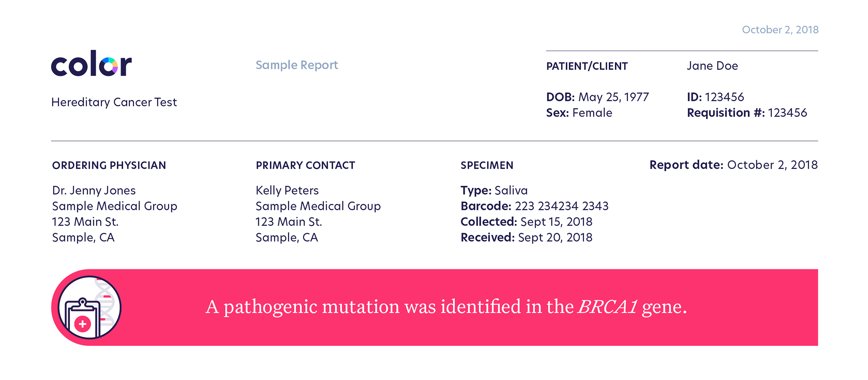Click the Requisition # field

pyautogui.click(x=747, y=113)
